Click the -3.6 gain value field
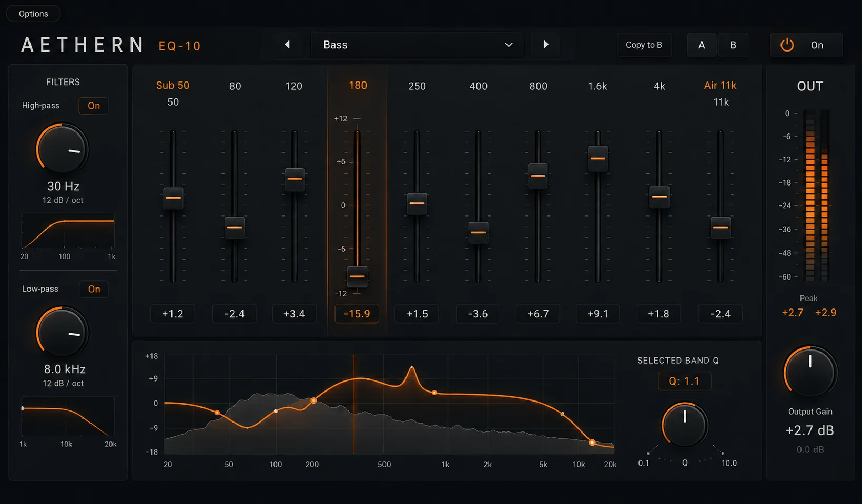The height and width of the screenshot is (504, 862). click(478, 314)
